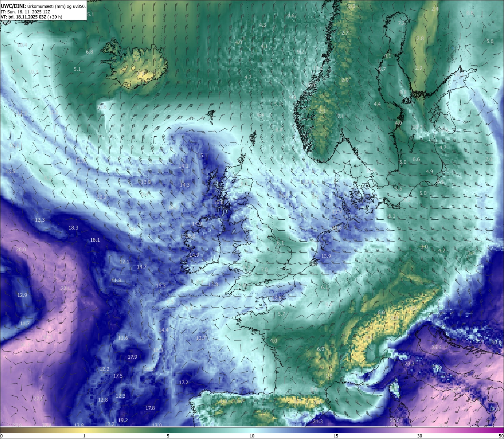Click the colorbar tick label '5'
This screenshot has height=439, width=504.
tap(168, 436)
